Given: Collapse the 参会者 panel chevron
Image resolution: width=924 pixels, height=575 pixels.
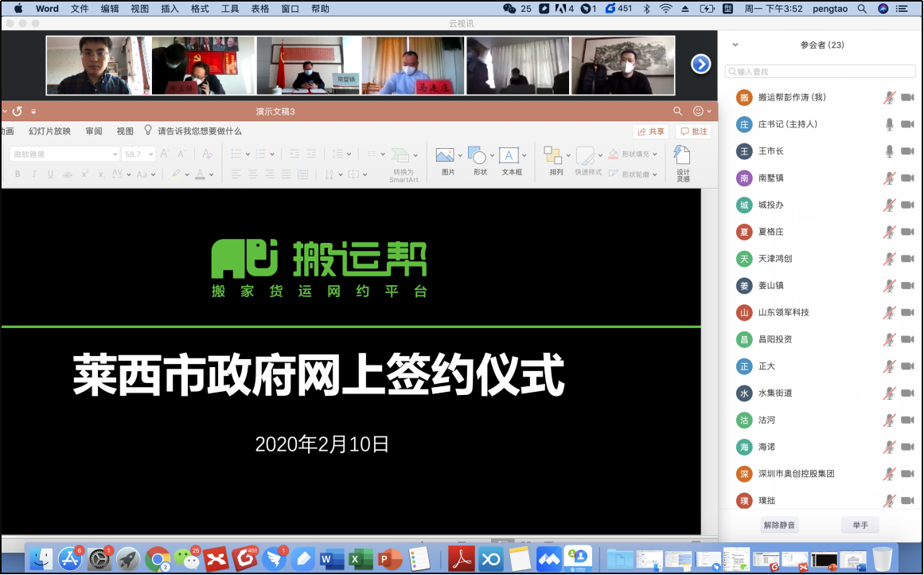Looking at the screenshot, I should [735, 45].
